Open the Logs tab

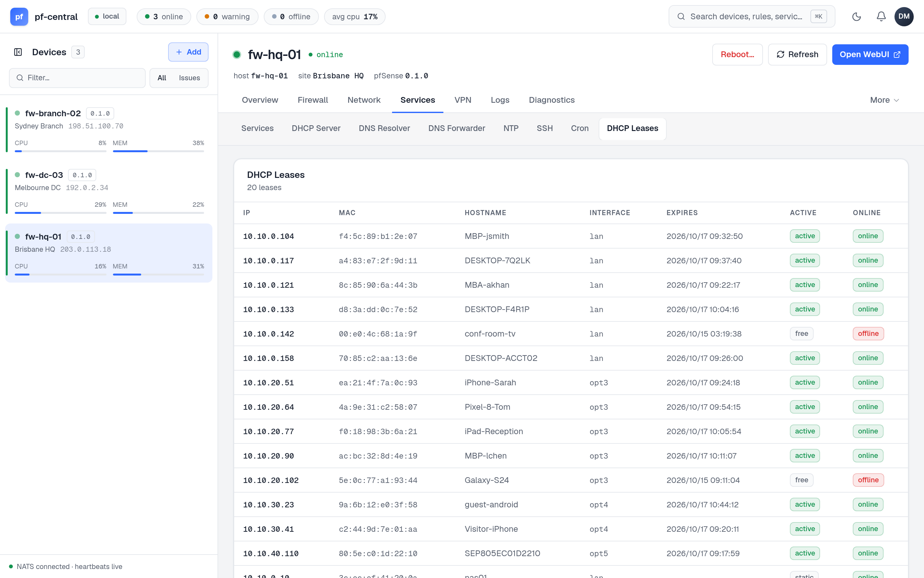pos(500,100)
